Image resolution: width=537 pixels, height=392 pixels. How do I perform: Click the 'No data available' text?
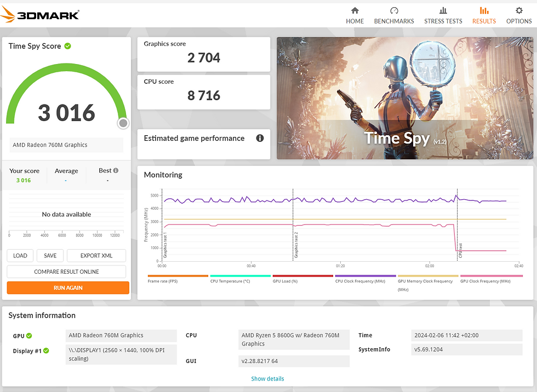click(x=66, y=214)
